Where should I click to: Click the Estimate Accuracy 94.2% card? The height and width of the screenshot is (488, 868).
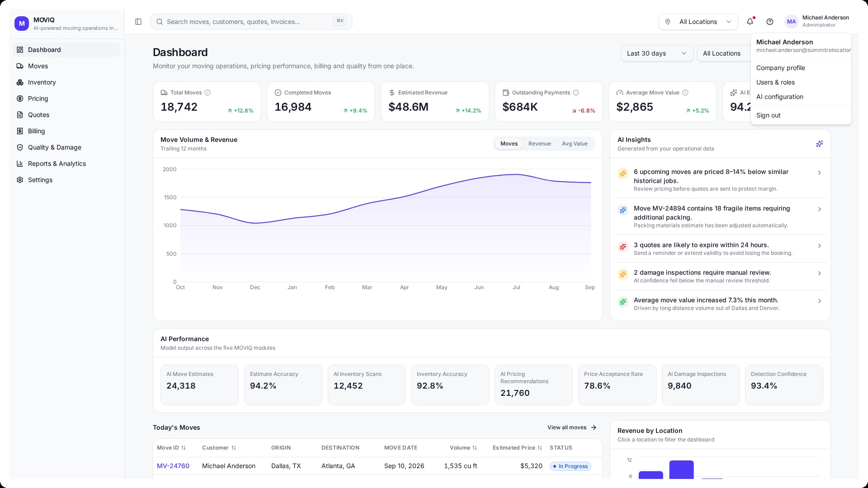click(283, 385)
